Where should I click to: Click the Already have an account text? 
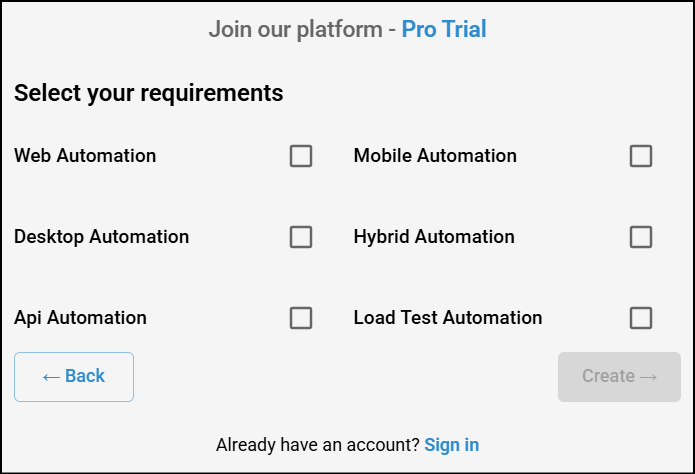(318, 444)
